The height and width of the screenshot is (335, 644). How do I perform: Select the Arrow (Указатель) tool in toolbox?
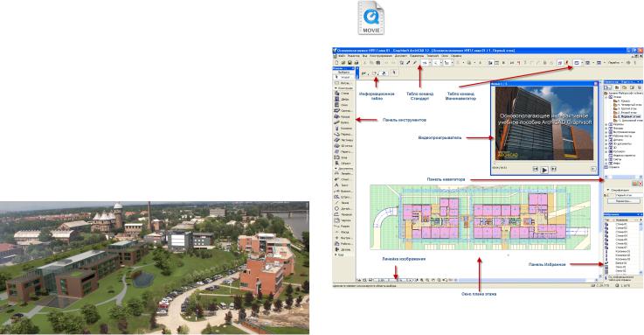point(343,77)
